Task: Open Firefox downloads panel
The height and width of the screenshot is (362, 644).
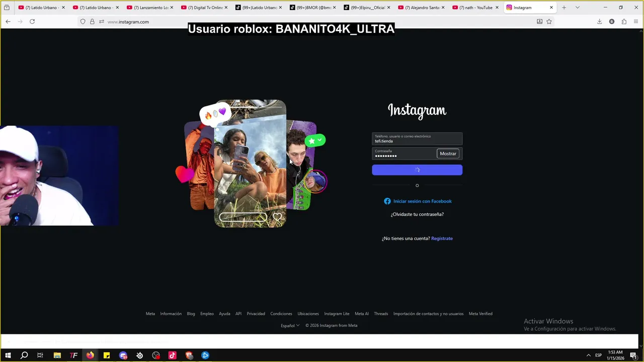Action: tap(599, 22)
